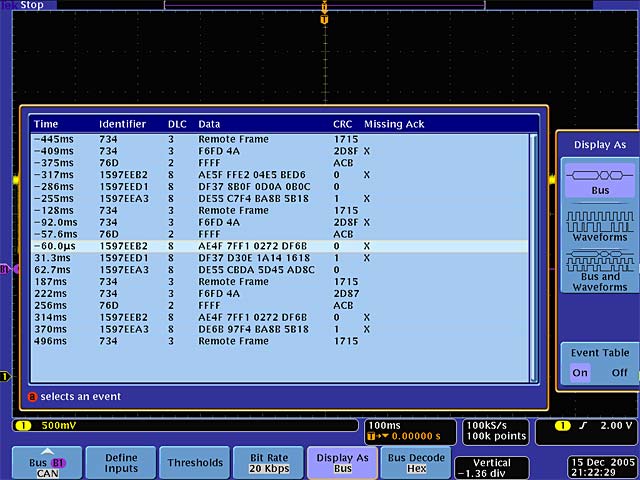This screenshot has height=480, width=640.
Task: Click the date and time readout
Action: [x=603, y=467]
